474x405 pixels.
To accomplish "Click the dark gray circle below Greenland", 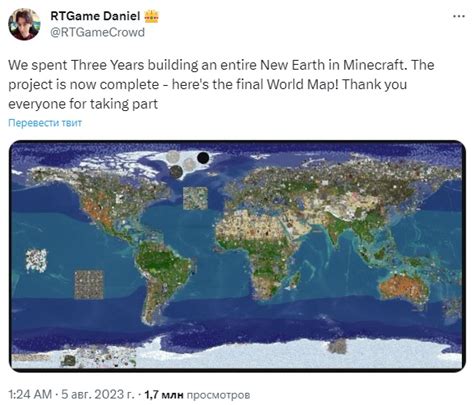I will coord(176,171).
